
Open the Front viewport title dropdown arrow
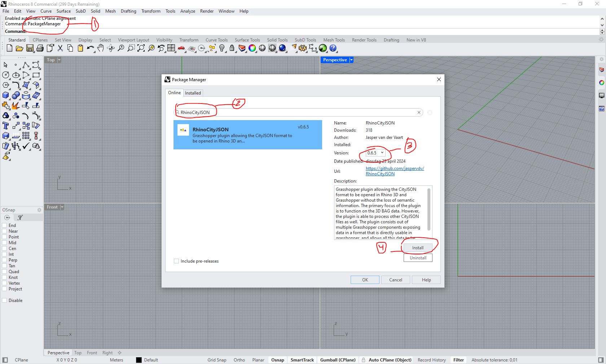point(62,207)
